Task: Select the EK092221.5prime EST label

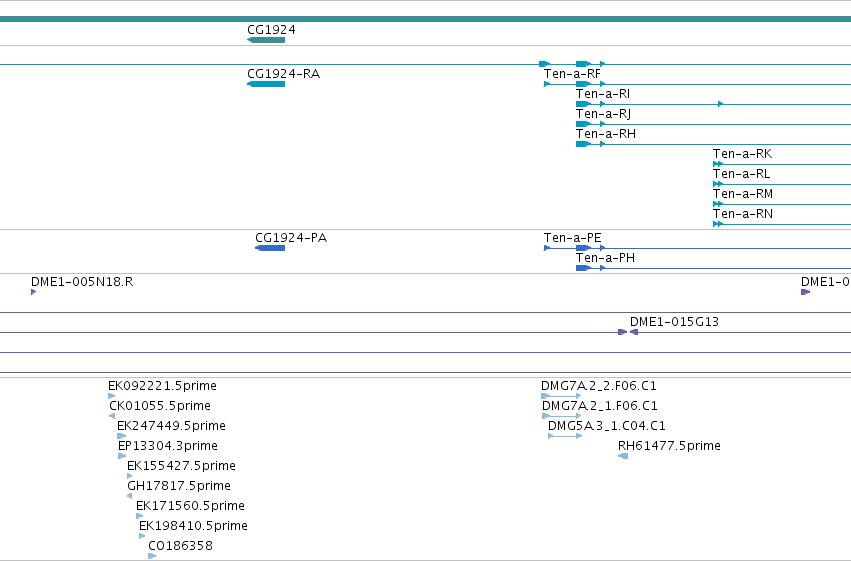Action: coord(162,386)
